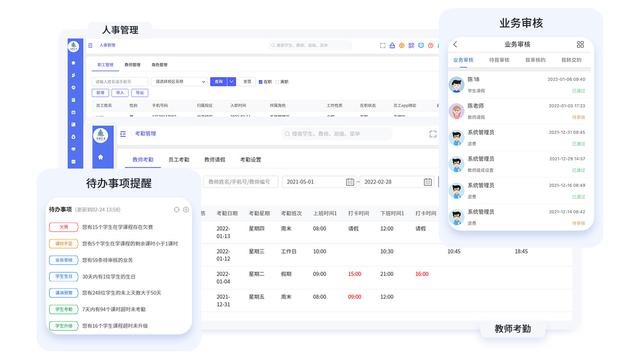Viewport: 640px width, 360px height.
Task: Select first tab 员工管理 in 人事管理
Action: pyautogui.click(x=105, y=65)
